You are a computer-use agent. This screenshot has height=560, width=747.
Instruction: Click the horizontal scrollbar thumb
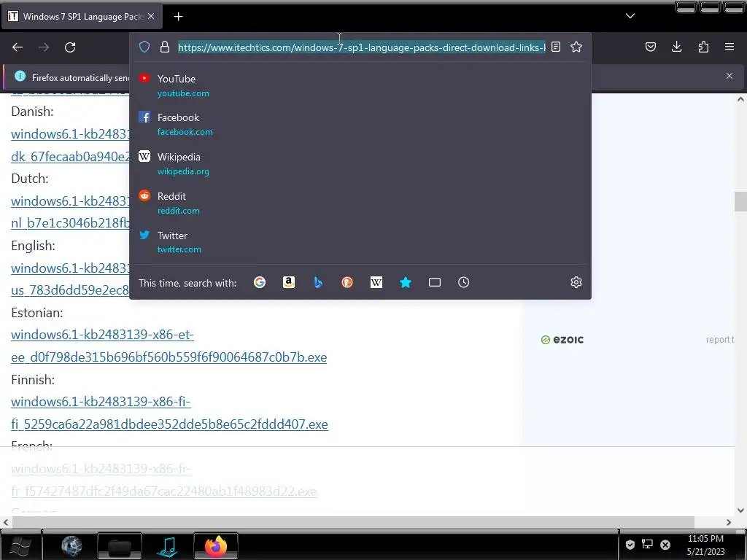pyautogui.click(x=352, y=522)
